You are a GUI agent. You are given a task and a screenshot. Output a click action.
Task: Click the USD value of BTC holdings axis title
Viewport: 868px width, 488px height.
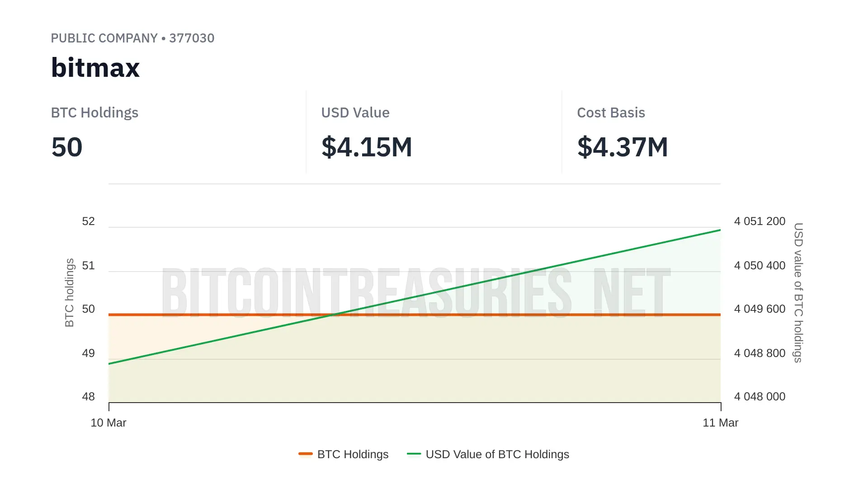(798, 293)
